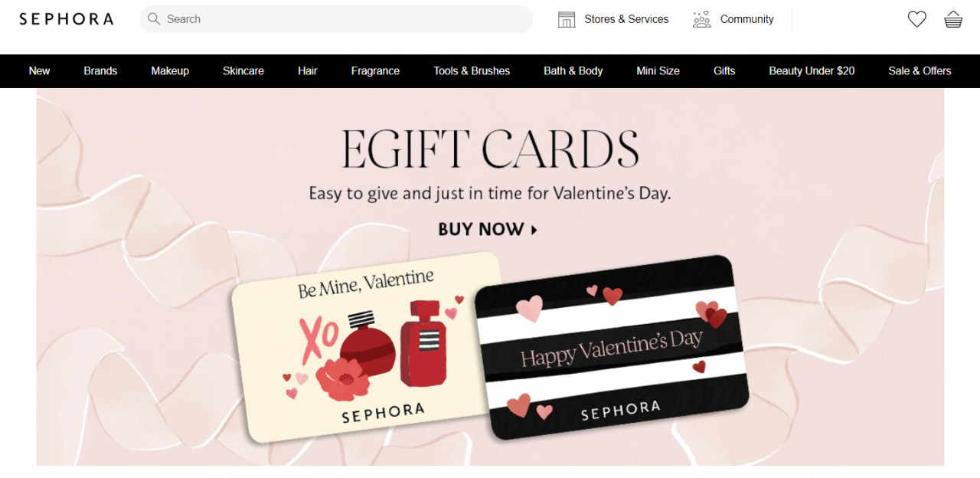Image resolution: width=980 pixels, height=478 pixels.
Task: Open the Brands menu
Action: pyautogui.click(x=100, y=70)
